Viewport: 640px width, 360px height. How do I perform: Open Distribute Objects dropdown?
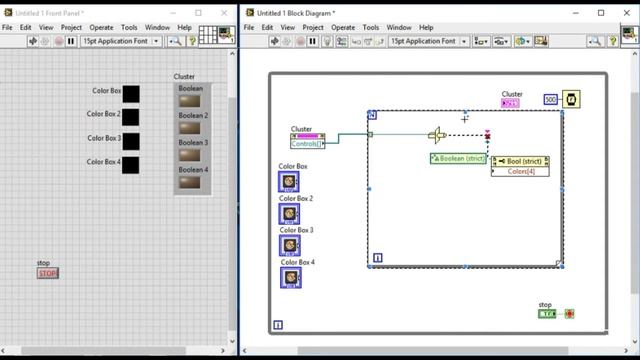pyautogui.click(x=501, y=41)
